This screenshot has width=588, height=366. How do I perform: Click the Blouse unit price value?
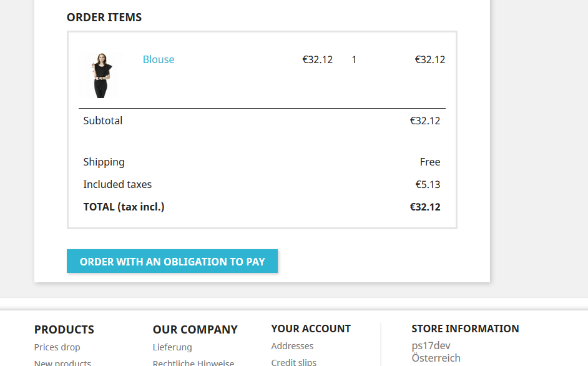click(x=318, y=60)
